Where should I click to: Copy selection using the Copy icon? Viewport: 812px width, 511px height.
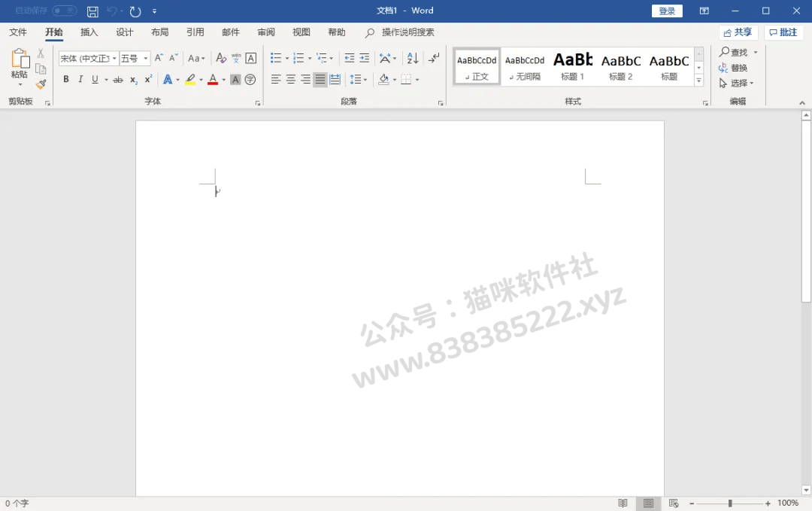pos(41,69)
